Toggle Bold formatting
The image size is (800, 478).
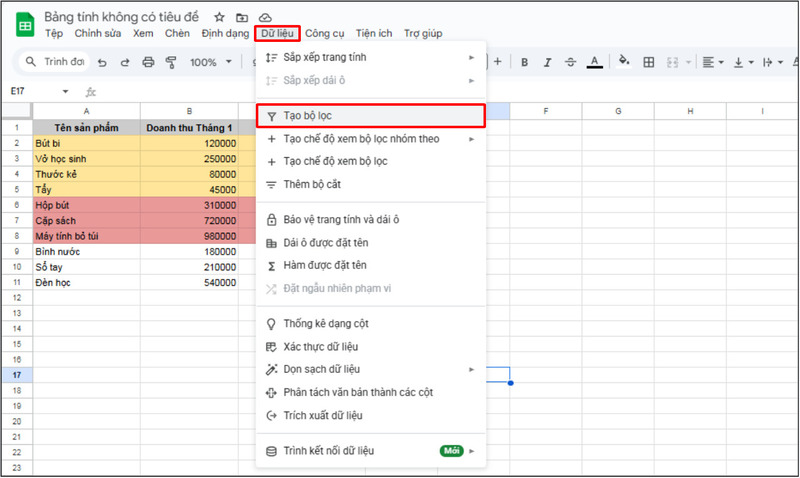(524, 62)
